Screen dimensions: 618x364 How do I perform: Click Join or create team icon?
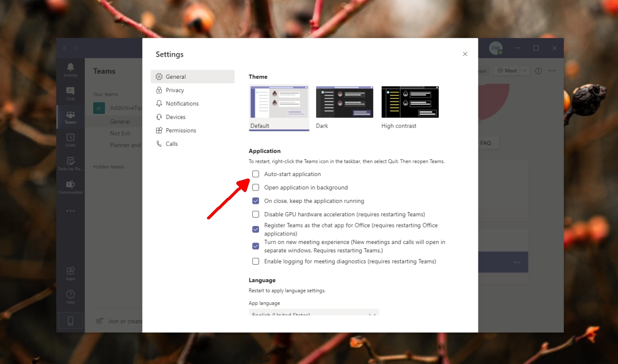[99, 321]
